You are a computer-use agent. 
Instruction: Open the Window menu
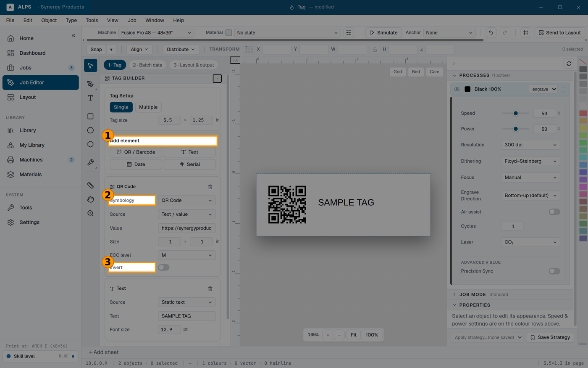coord(155,20)
